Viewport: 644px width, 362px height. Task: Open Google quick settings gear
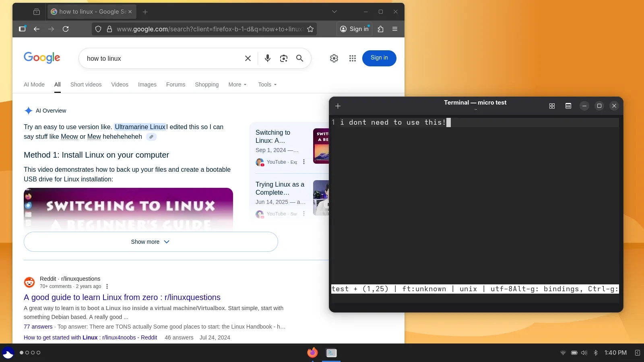pyautogui.click(x=334, y=58)
